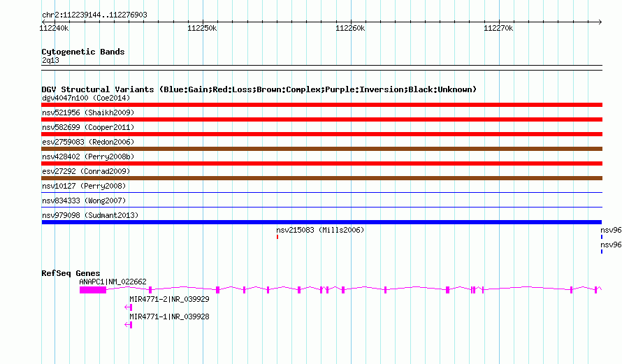Viewport: 622px width, 364px height.
Task: Select the DGV Structural Variants track title
Action: 259,89
